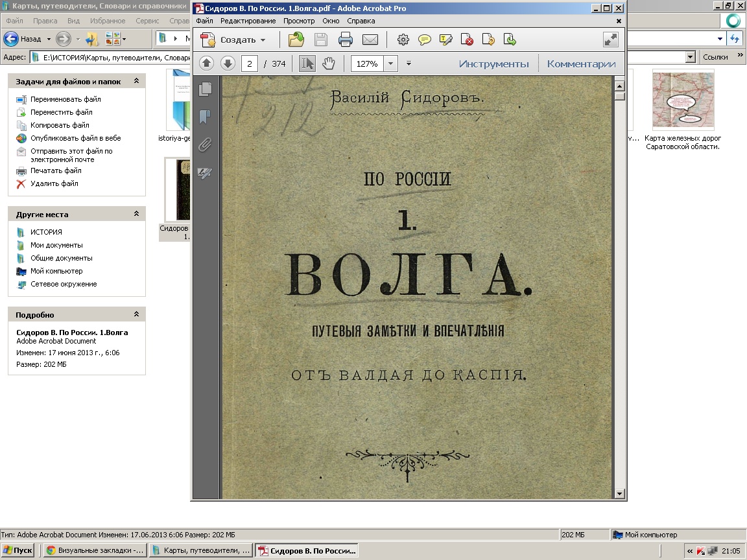Open the zoom level 127% dropdown

(391, 64)
